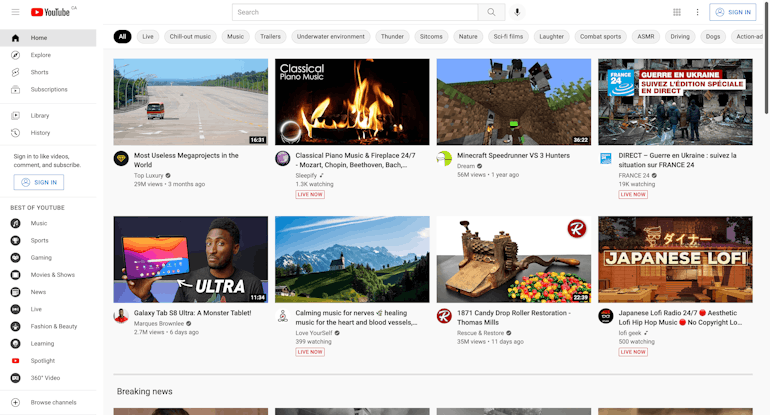Click the page vertical scrollbar
Screen dimensions: 770x415
[767, 59]
